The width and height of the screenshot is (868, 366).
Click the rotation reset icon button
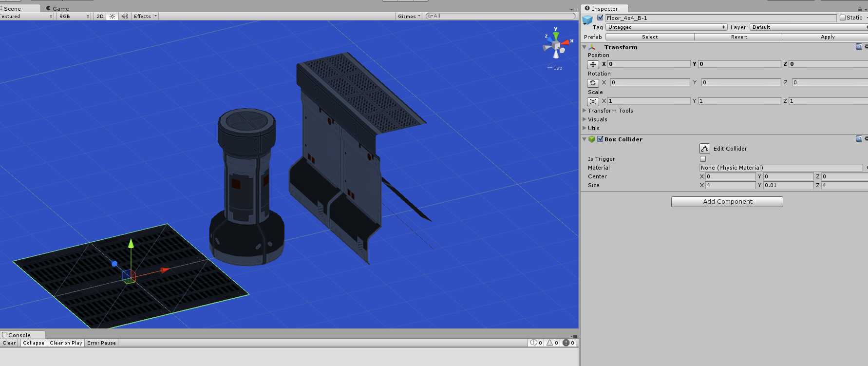[593, 83]
